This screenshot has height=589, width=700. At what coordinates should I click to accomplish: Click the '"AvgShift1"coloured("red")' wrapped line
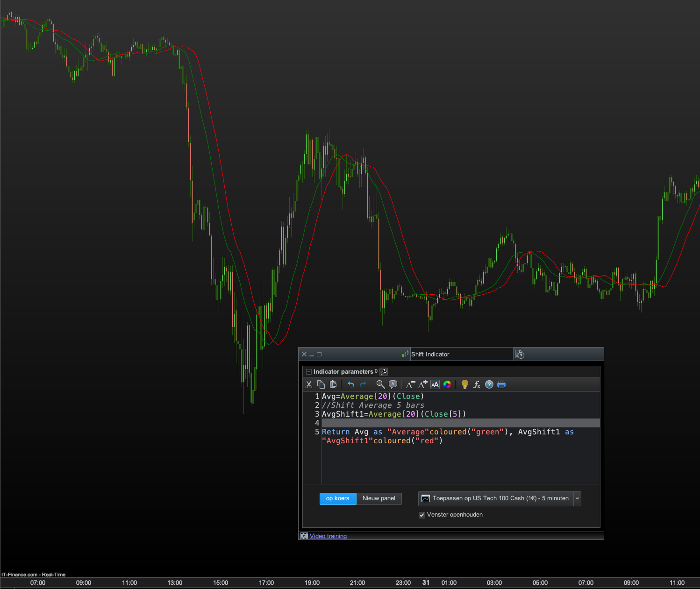click(x=382, y=441)
